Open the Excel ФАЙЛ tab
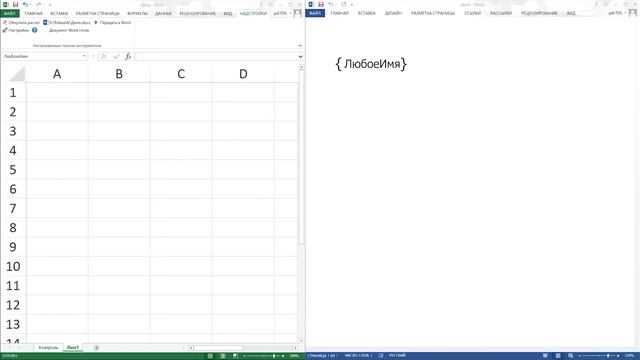Viewport: 640px width, 360px height. (x=10, y=13)
